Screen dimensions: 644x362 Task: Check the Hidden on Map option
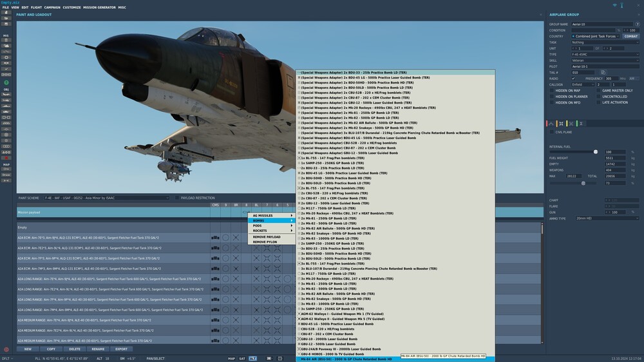551,91
